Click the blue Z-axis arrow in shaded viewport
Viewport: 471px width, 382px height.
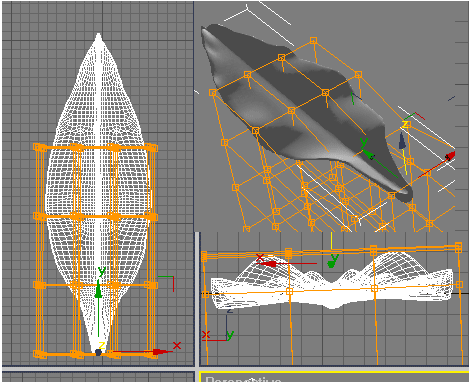point(402,141)
